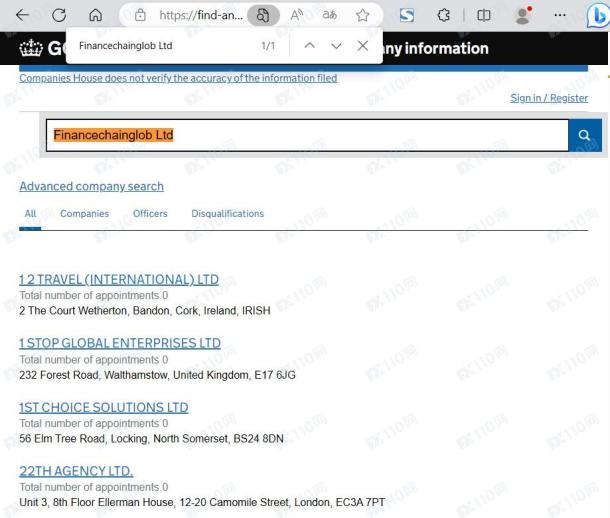Close the find-on-page bar

coord(363,46)
